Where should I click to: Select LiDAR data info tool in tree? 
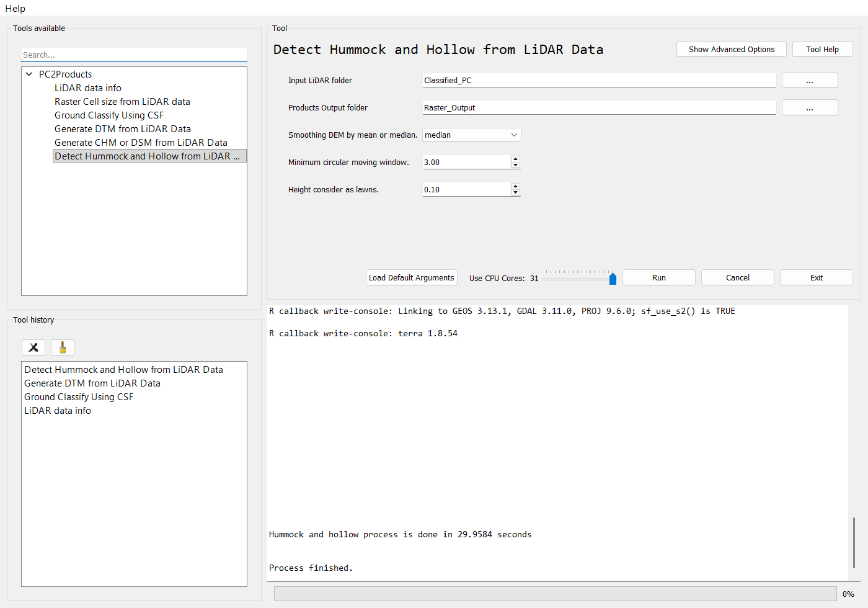point(88,87)
